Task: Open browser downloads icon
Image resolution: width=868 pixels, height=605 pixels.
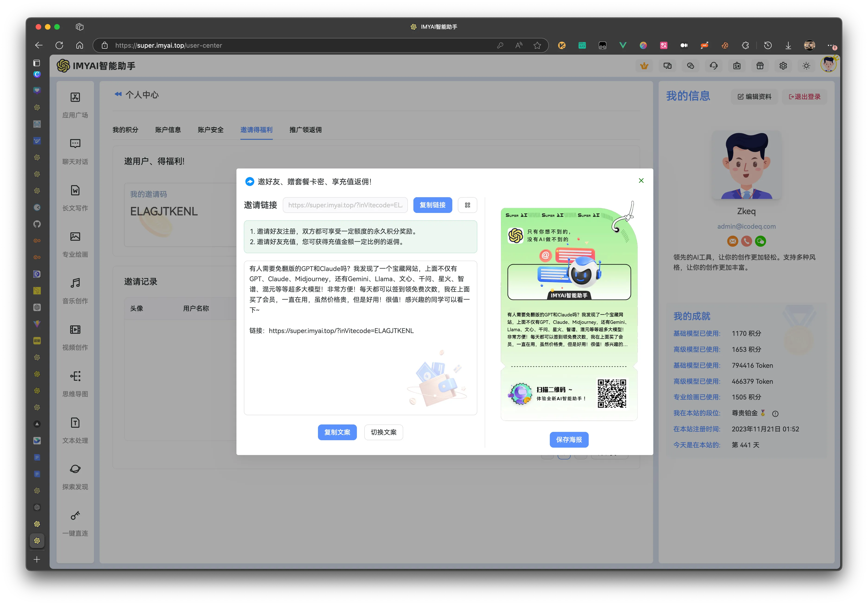Action: click(x=788, y=45)
